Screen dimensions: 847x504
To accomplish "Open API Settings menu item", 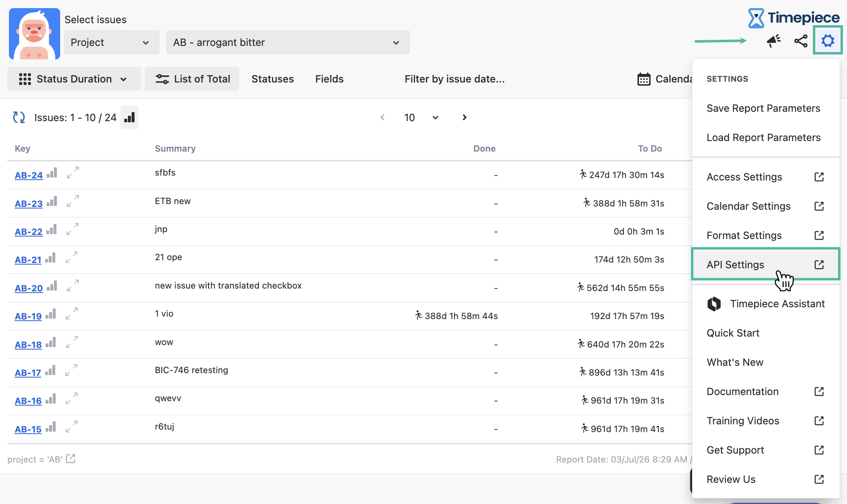I will pyautogui.click(x=765, y=265).
